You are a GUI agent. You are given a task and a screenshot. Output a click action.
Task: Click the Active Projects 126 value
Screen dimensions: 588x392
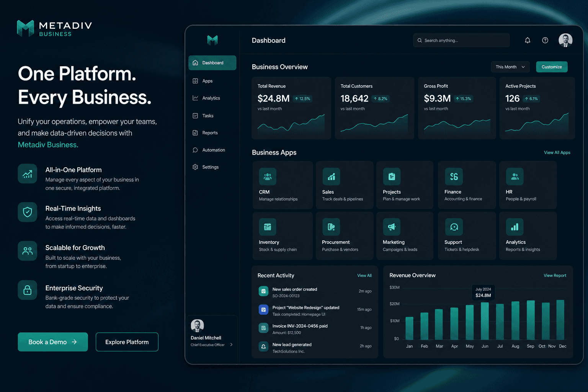[512, 99]
